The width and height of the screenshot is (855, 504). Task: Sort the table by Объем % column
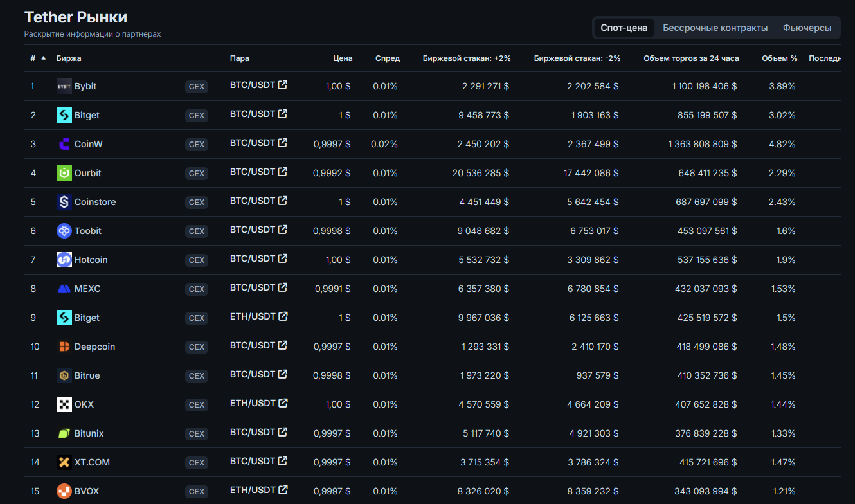pos(780,59)
